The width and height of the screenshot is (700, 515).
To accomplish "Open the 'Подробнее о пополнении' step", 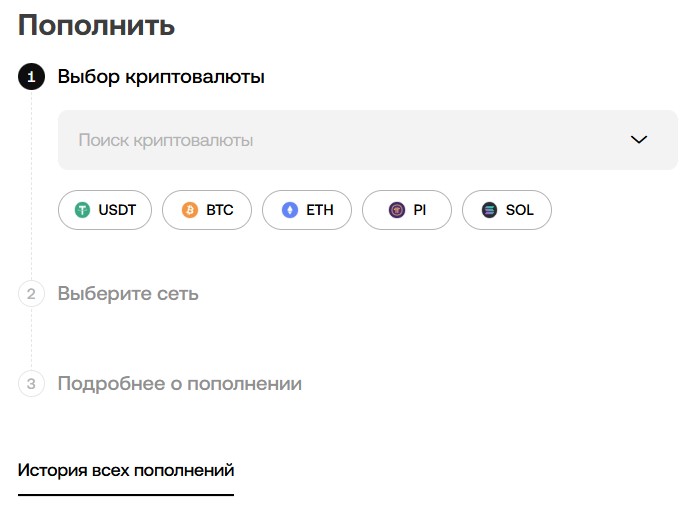I will (180, 384).
